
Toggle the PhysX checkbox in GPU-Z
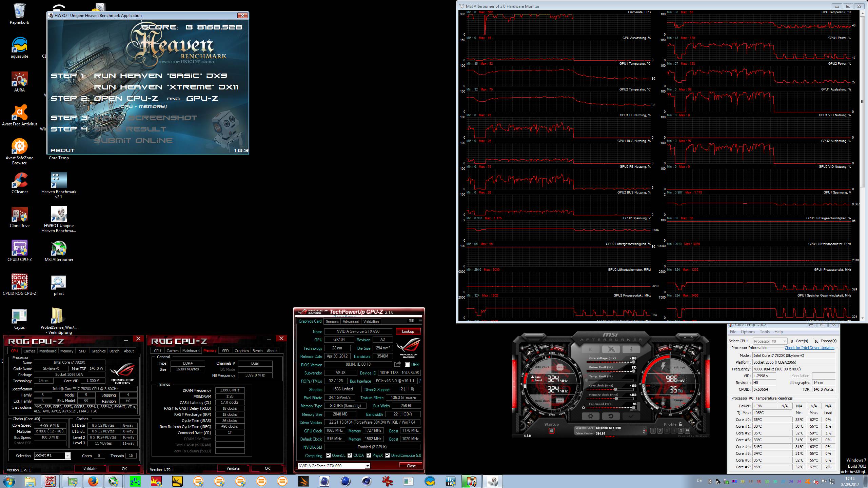click(369, 455)
